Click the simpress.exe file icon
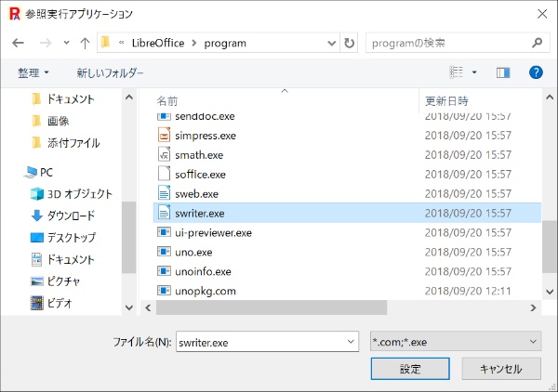 click(x=164, y=135)
